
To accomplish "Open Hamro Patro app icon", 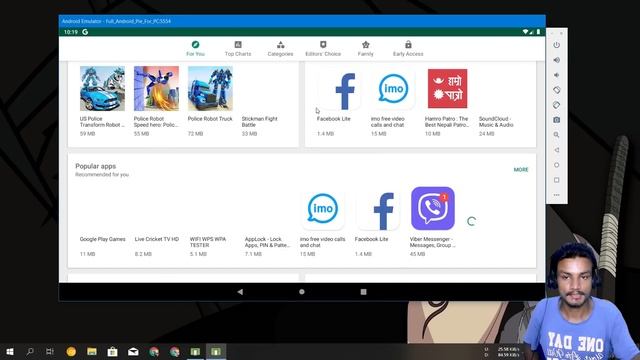I will (447, 89).
